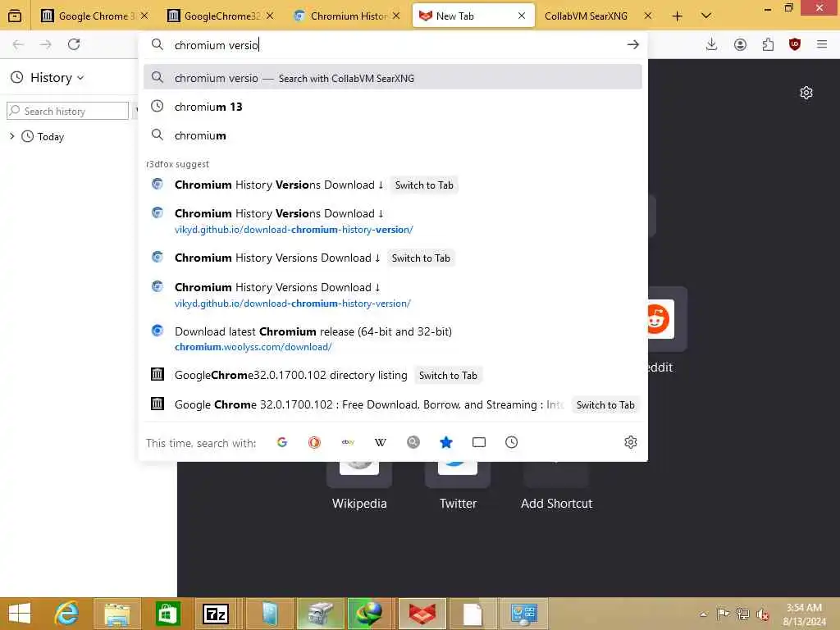Open 7-Zip from the taskbar
840x630 pixels.
(216, 614)
